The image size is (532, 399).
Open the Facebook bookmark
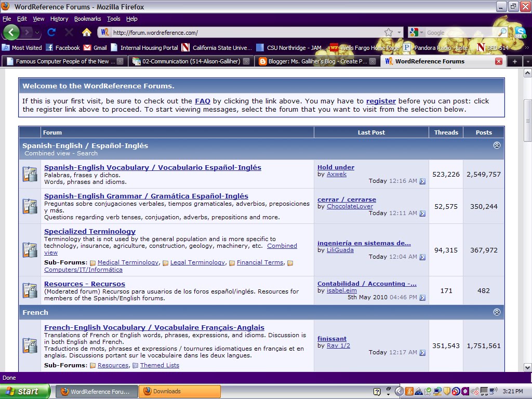pyautogui.click(x=63, y=47)
